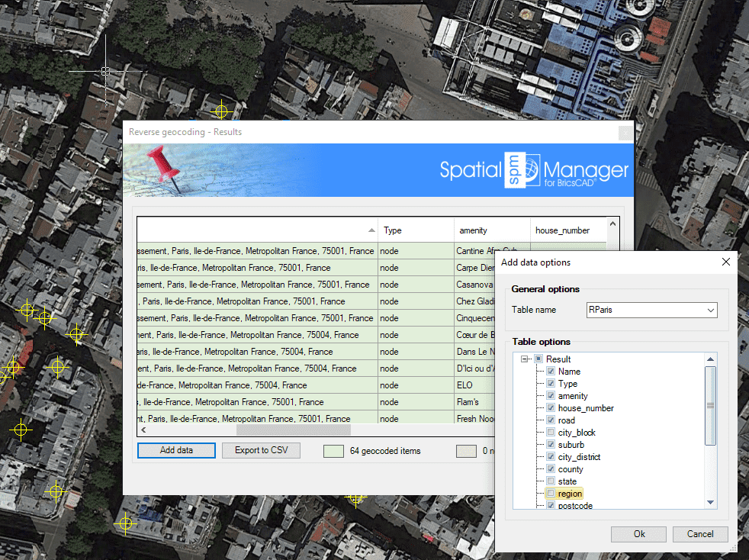
Task: Check the region field checkbox
Action: tap(551, 493)
